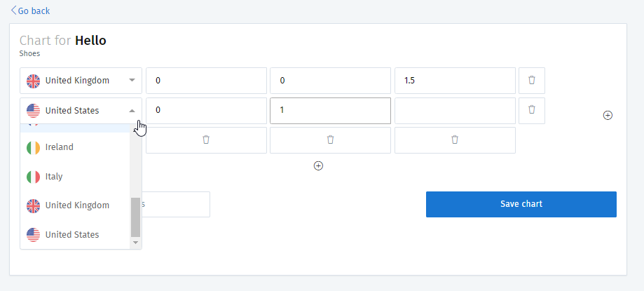Add a new column with right plus icon
644x291 pixels.
[608, 116]
